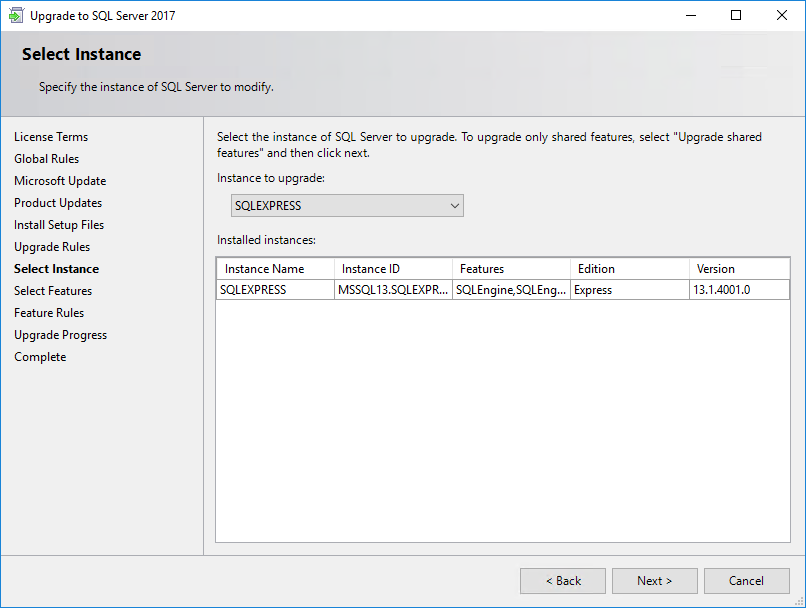This screenshot has height=608, width=806.
Task: Select the SQLEXPRESS cell in installed instances table
Action: pos(276,290)
